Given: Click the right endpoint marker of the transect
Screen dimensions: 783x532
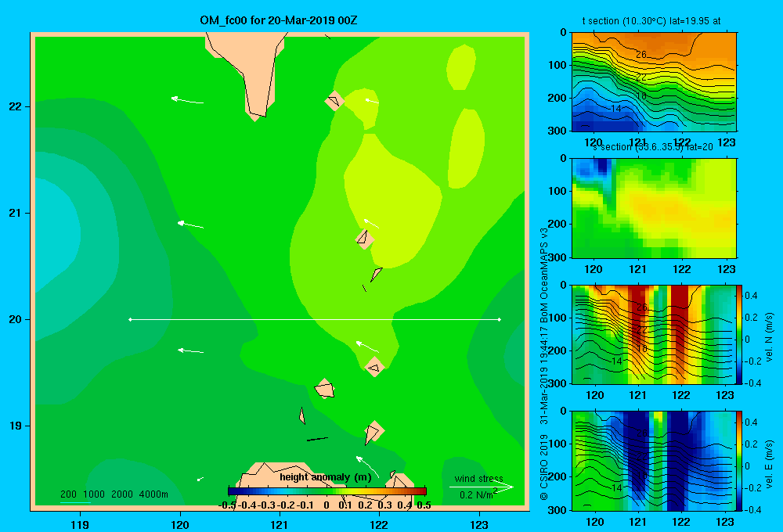Looking at the screenshot, I should coord(500,319).
